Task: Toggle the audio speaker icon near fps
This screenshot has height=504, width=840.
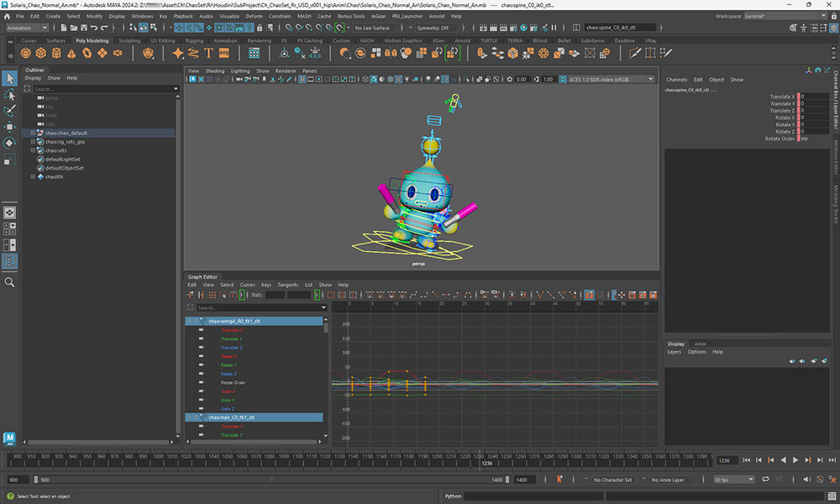Action: [806, 480]
